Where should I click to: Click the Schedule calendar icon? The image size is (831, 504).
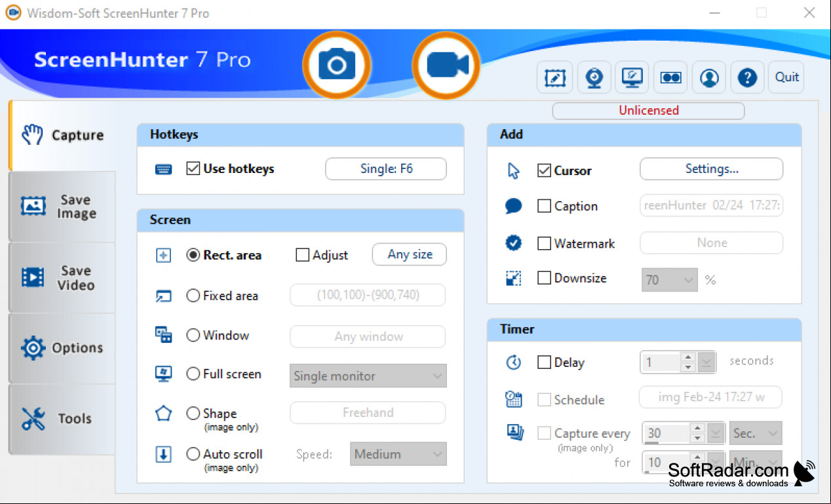[x=514, y=399]
